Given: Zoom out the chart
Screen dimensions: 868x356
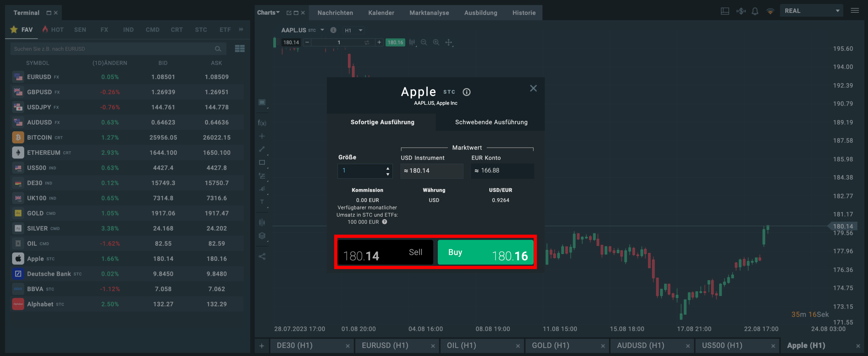Looking at the screenshot, I should click(x=424, y=43).
